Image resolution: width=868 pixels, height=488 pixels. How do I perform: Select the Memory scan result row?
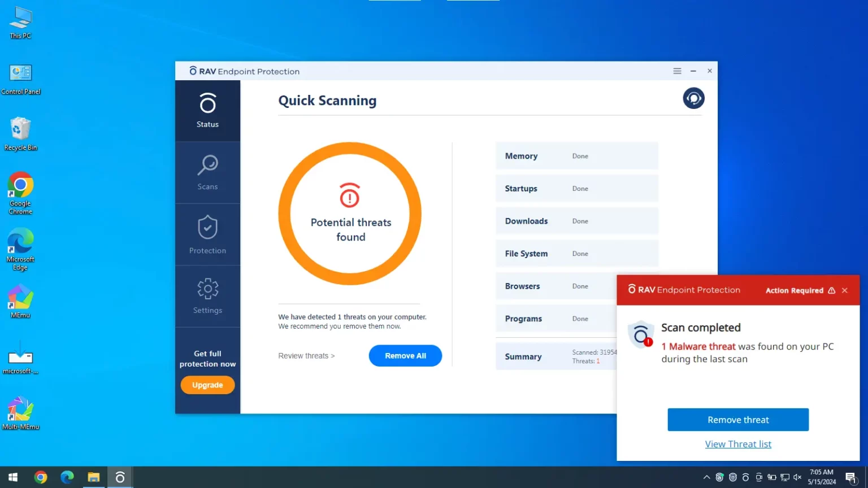576,156
